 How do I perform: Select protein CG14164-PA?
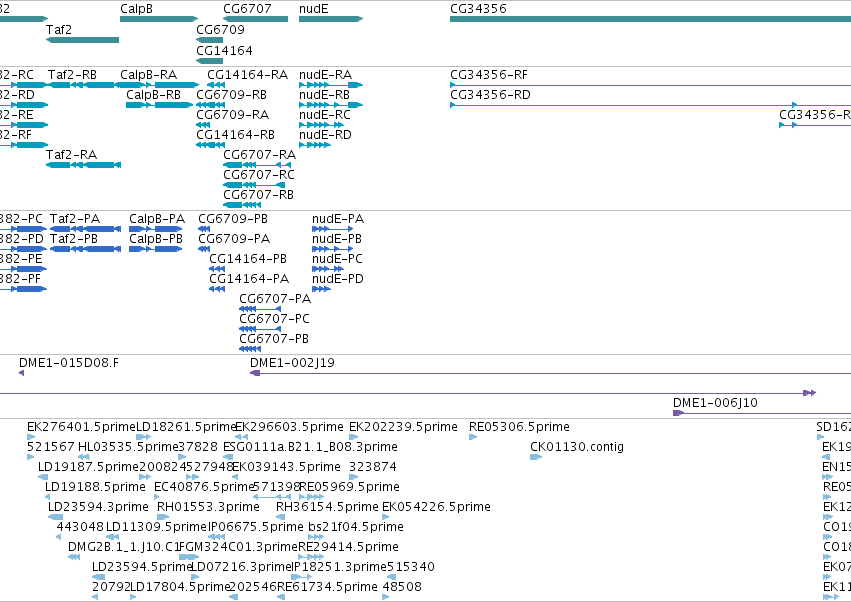pos(249,279)
